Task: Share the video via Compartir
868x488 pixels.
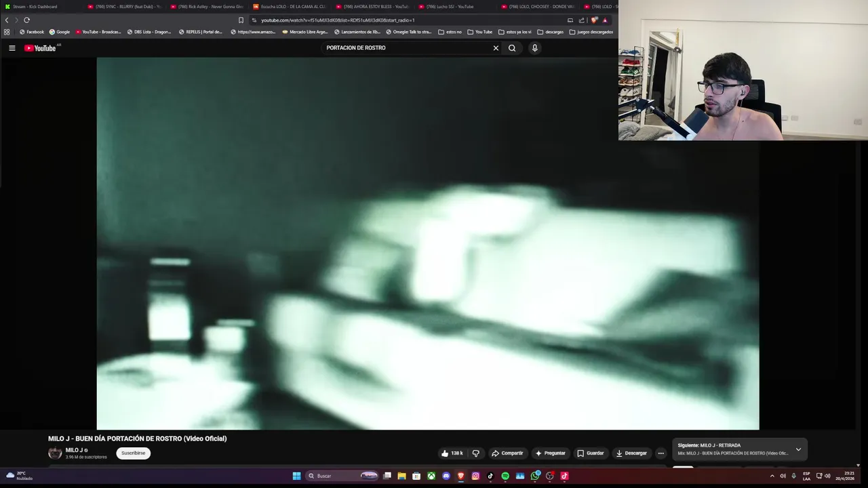Action: [507, 453]
